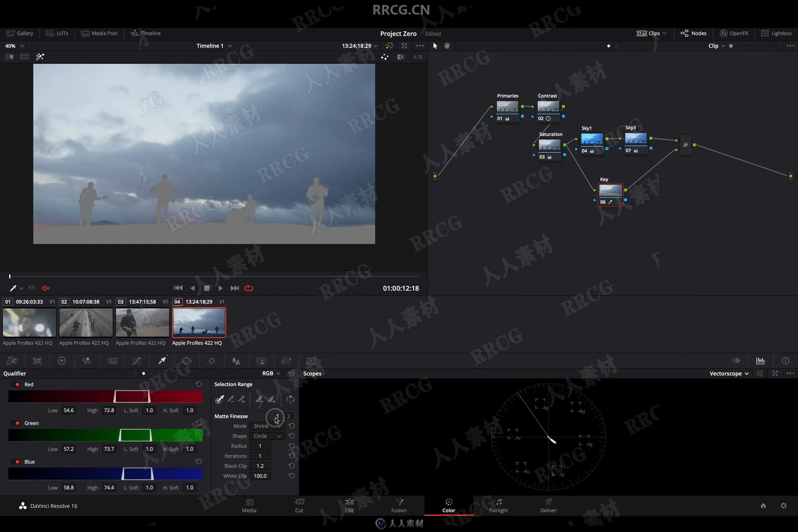Expand the Vectorscope scope type dropdown
Image resolution: width=798 pixels, height=532 pixels.
pyautogui.click(x=729, y=373)
